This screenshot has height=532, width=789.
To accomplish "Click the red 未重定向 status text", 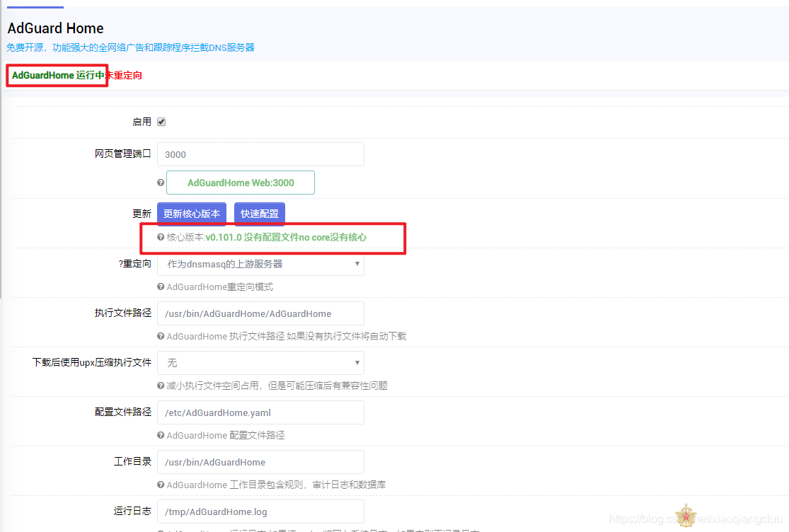I will (123, 76).
